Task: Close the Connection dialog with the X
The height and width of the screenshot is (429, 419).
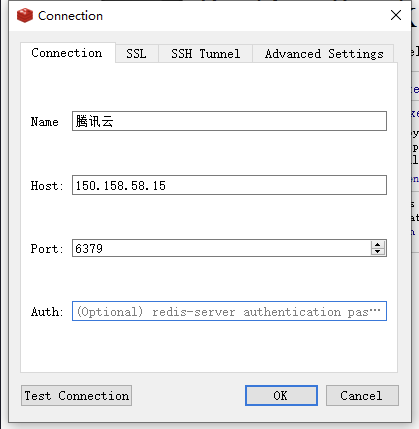Action: [x=396, y=15]
